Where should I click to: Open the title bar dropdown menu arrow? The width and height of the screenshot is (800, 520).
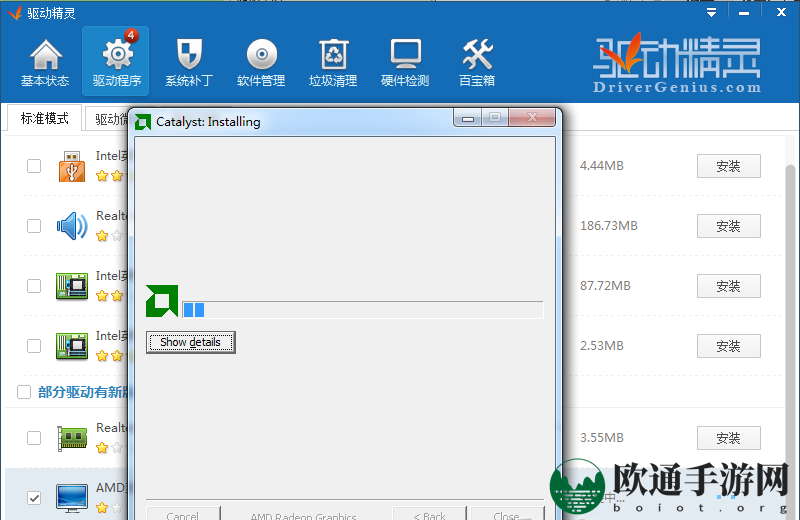coord(711,13)
